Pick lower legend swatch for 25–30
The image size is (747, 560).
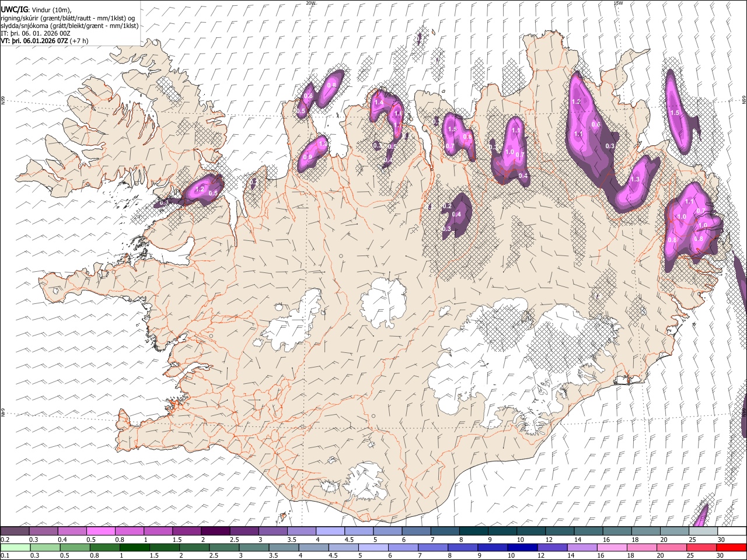click(702, 547)
